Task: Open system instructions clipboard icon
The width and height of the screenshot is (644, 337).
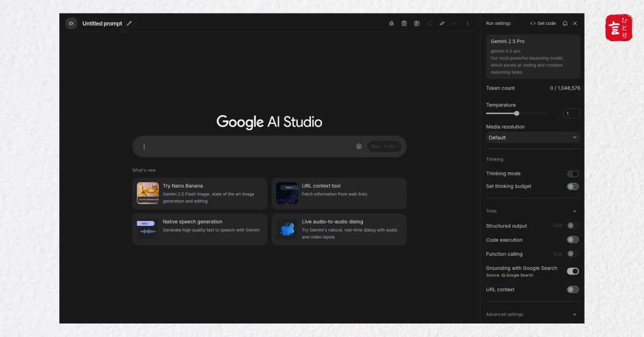Action: pos(404,24)
